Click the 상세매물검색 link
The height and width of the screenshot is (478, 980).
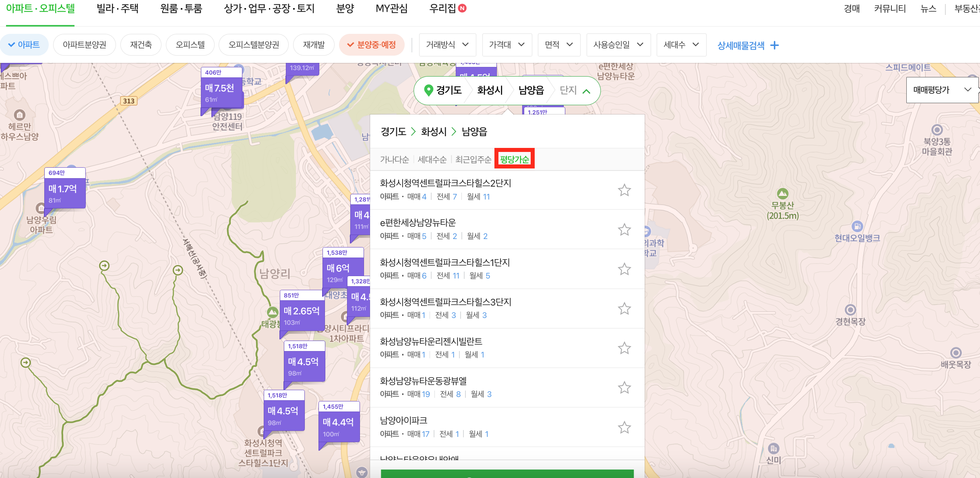(x=741, y=45)
